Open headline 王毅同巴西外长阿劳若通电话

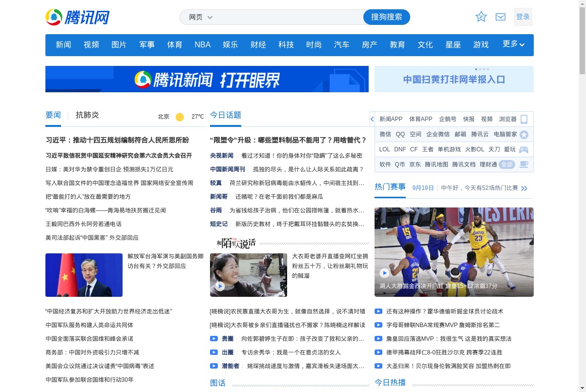pyautogui.click(x=84, y=224)
